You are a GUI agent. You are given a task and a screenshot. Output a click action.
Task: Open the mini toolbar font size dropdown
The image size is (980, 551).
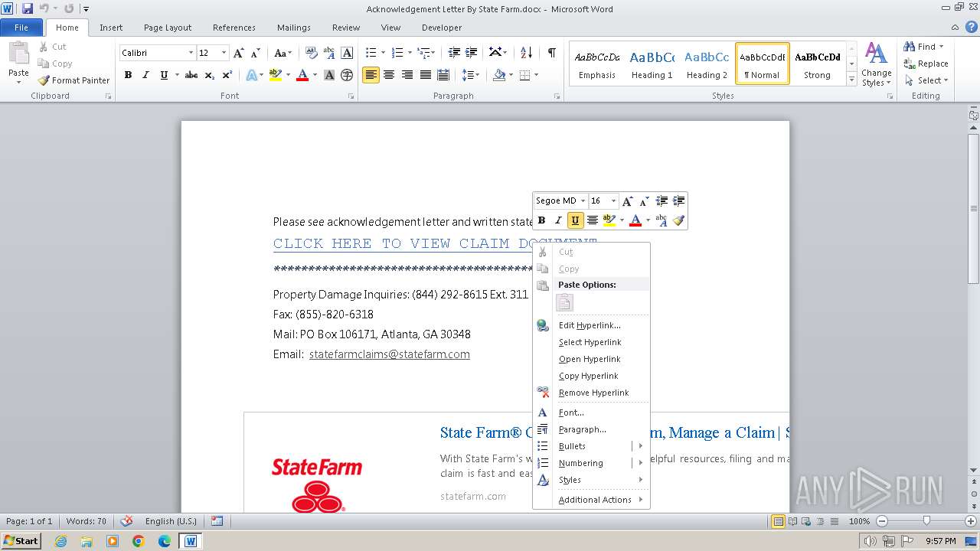(613, 201)
